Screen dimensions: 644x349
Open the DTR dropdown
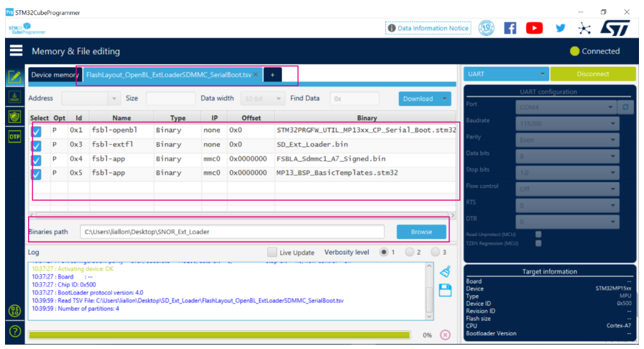tap(567, 222)
